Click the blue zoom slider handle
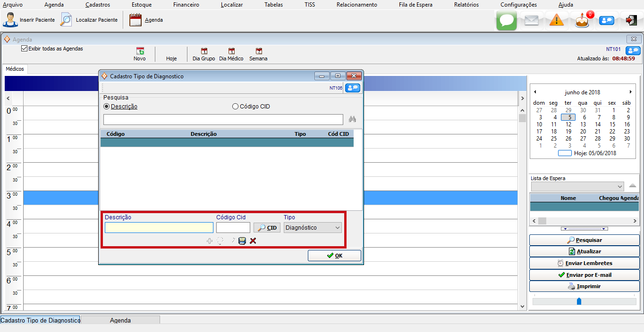This screenshot has width=644, height=332. [x=579, y=301]
